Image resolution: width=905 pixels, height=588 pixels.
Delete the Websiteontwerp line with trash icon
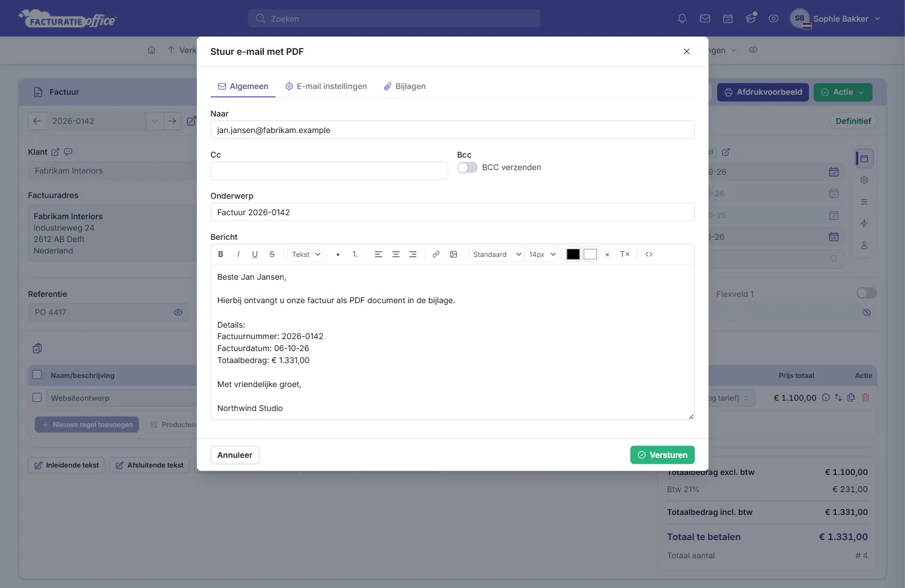(866, 397)
